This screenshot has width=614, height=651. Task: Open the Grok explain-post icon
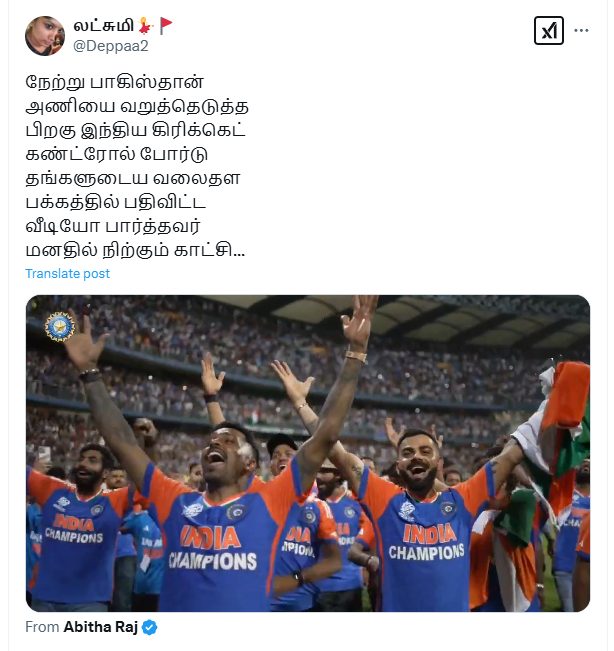tap(548, 30)
